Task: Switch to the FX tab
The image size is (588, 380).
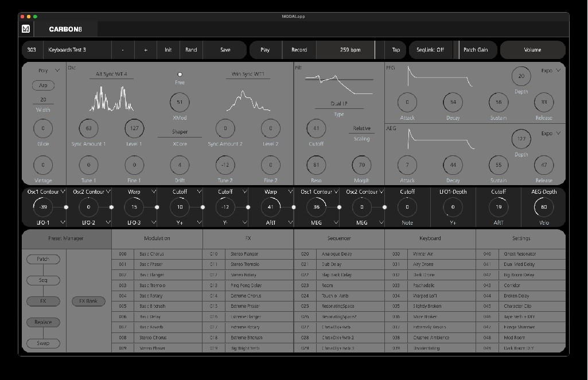Action: coord(248,238)
